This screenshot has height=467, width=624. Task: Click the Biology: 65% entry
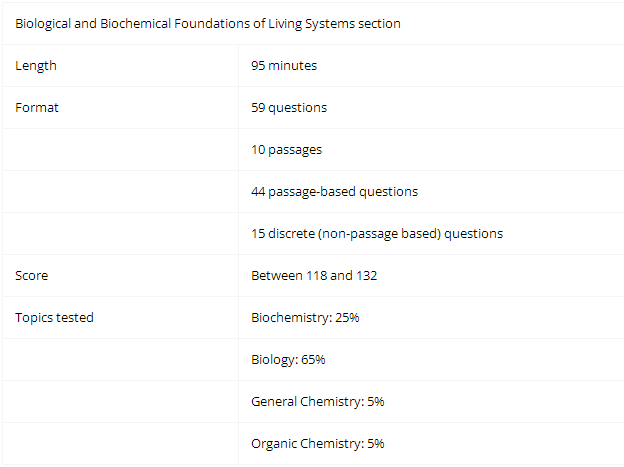click(x=288, y=360)
